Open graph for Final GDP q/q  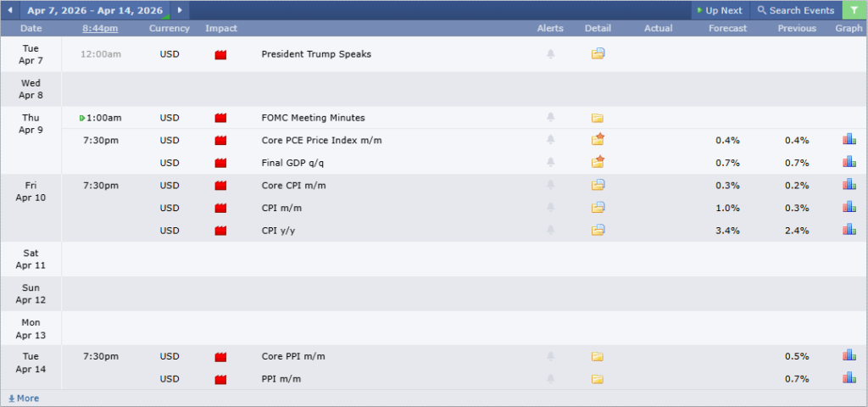849,162
